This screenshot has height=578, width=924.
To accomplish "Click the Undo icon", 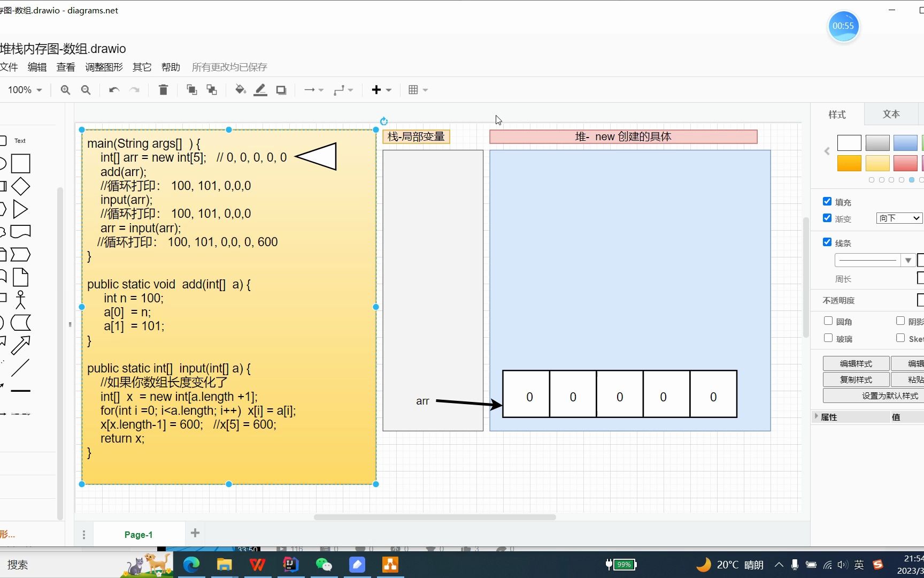I will 113,89.
